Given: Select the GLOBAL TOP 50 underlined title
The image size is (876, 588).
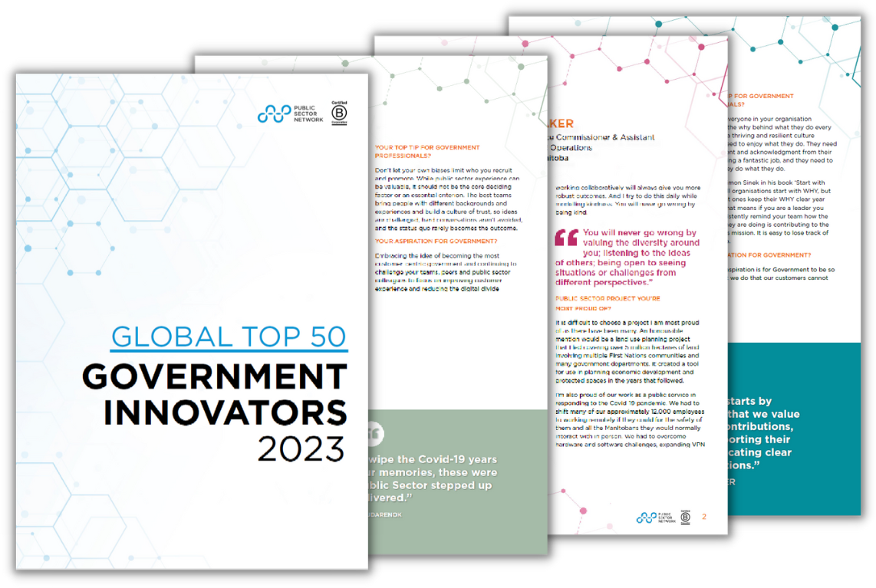Looking at the screenshot, I should 228,335.
